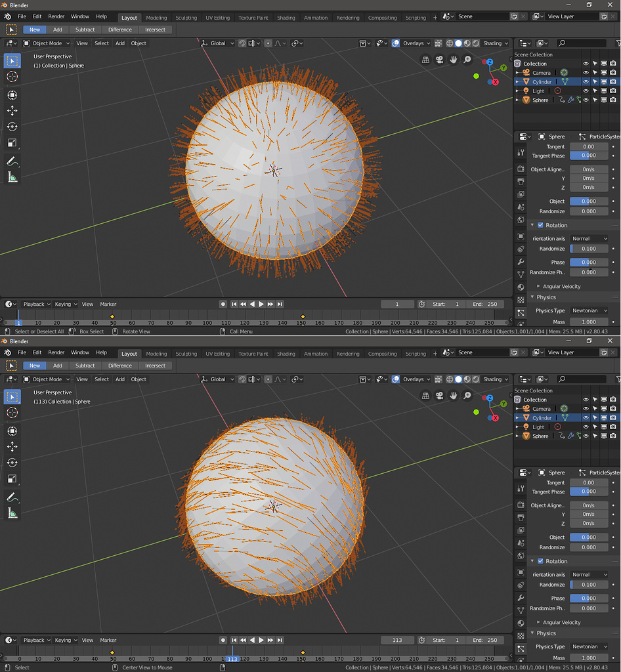The height and width of the screenshot is (672, 621).
Task: Switch to camera view icon in top viewport
Action: click(439, 60)
